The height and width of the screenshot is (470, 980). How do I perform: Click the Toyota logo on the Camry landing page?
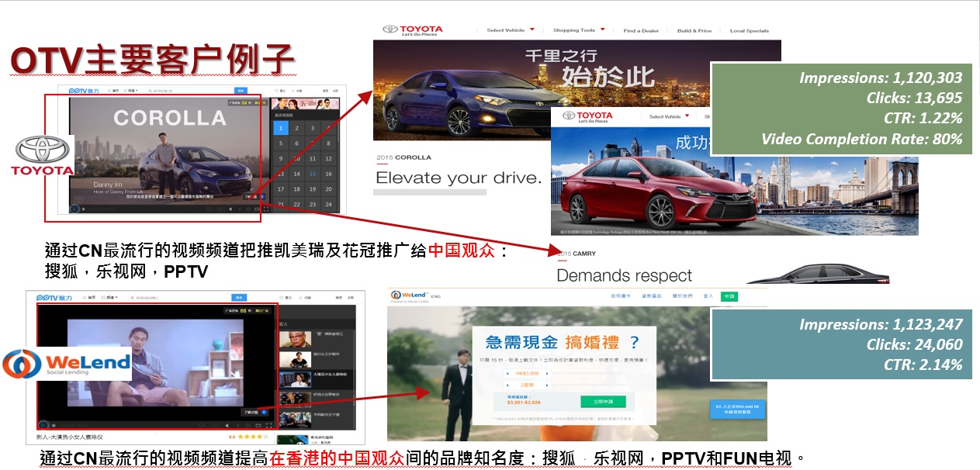coord(587,116)
